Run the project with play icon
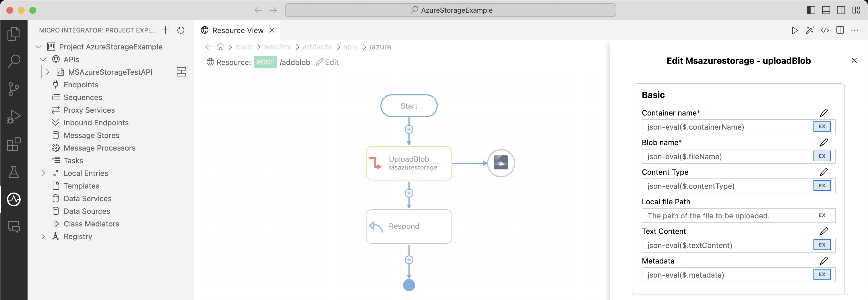Viewport: 868px width, 300px height. point(795,30)
